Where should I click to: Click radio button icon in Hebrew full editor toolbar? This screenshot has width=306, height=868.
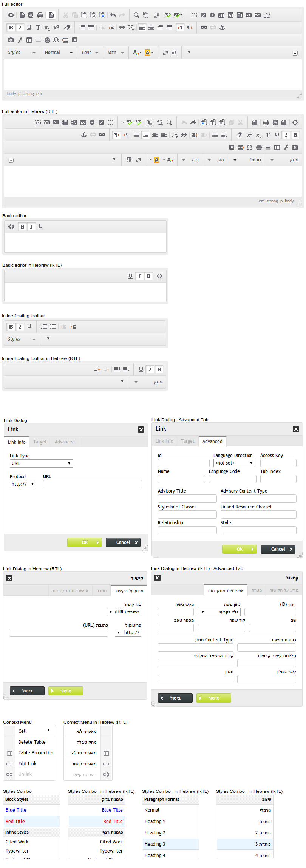[92, 122]
